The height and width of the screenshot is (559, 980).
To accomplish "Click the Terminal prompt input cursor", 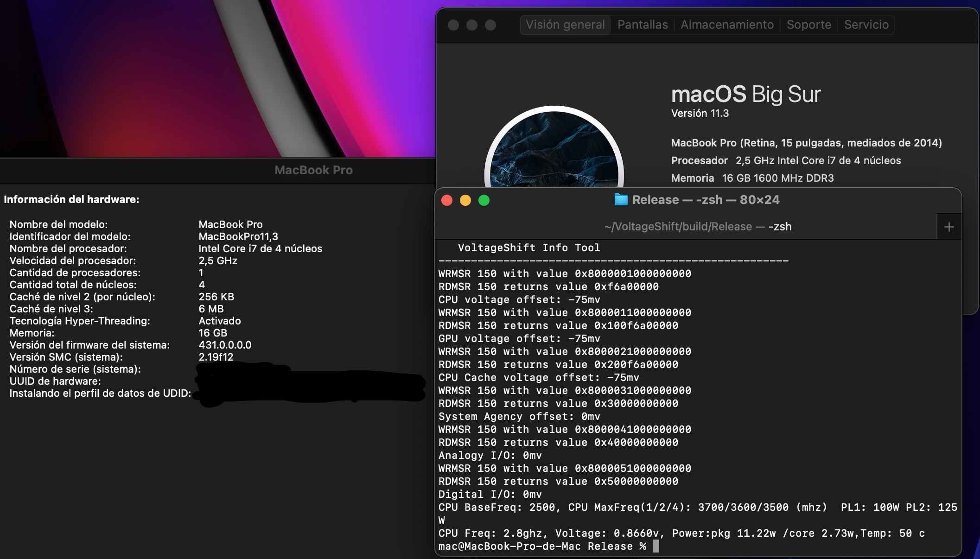I will 655,546.
